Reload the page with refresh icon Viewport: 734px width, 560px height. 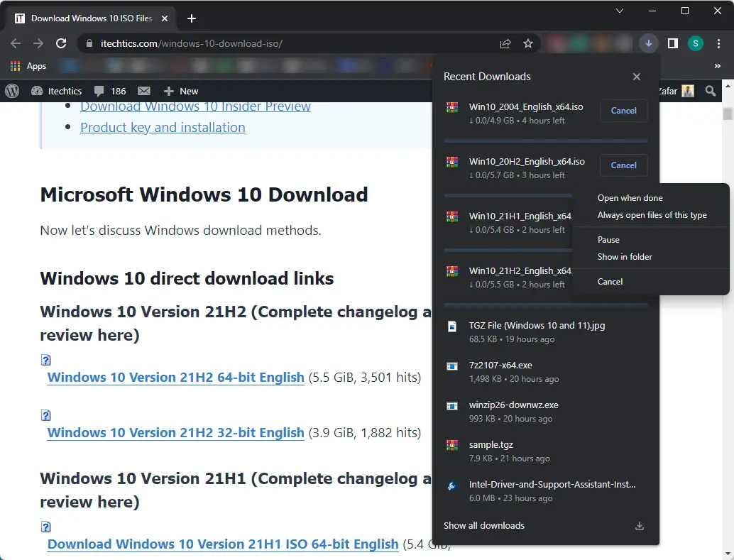tap(61, 43)
